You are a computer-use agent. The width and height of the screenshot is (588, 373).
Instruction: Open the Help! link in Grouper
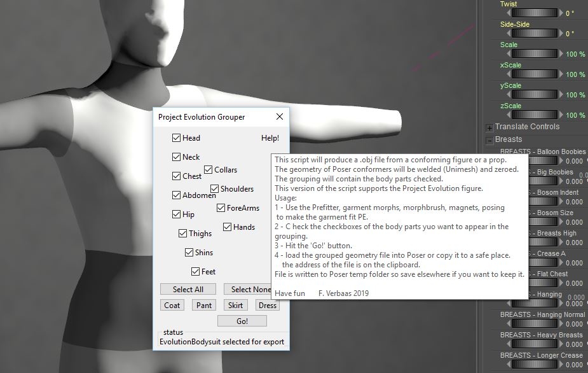(x=270, y=138)
